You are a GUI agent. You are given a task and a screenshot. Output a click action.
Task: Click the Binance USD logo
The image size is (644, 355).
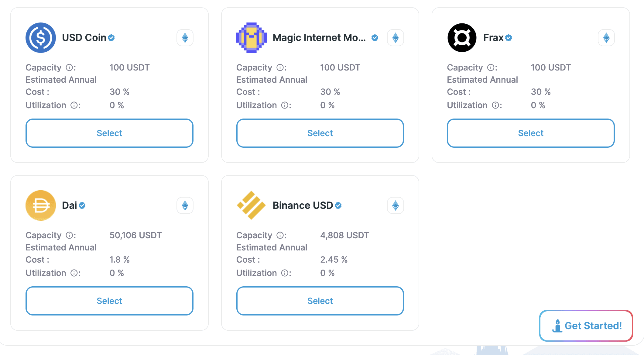point(251,205)
